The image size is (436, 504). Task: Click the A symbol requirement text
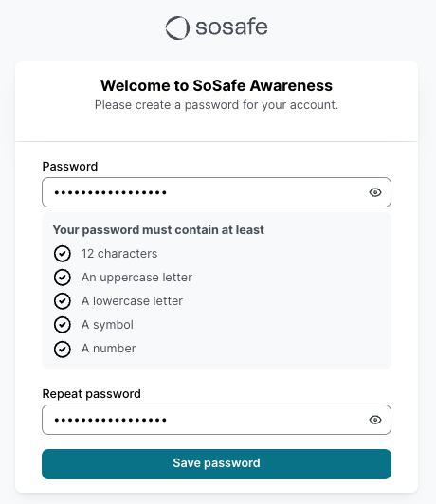107,325
